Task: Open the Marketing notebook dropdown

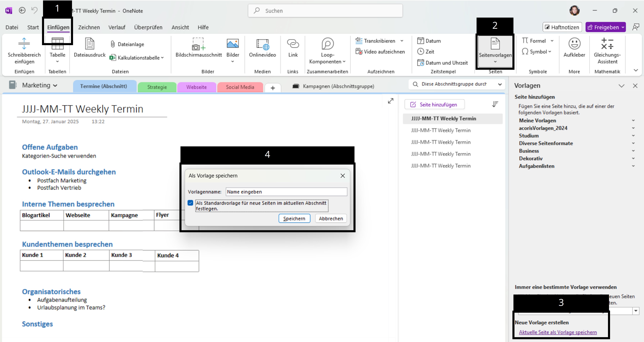Action: [x=40, y=85]
